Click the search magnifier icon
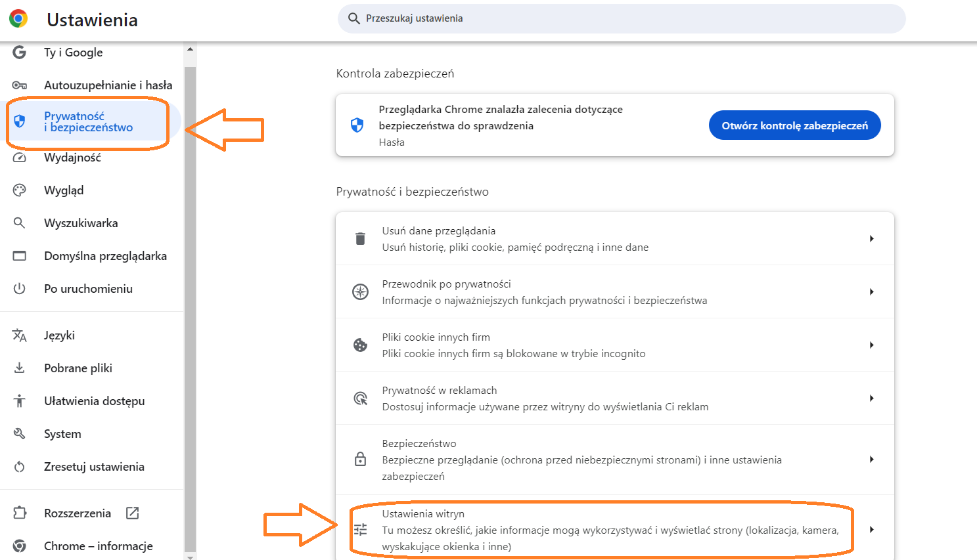 353,18
